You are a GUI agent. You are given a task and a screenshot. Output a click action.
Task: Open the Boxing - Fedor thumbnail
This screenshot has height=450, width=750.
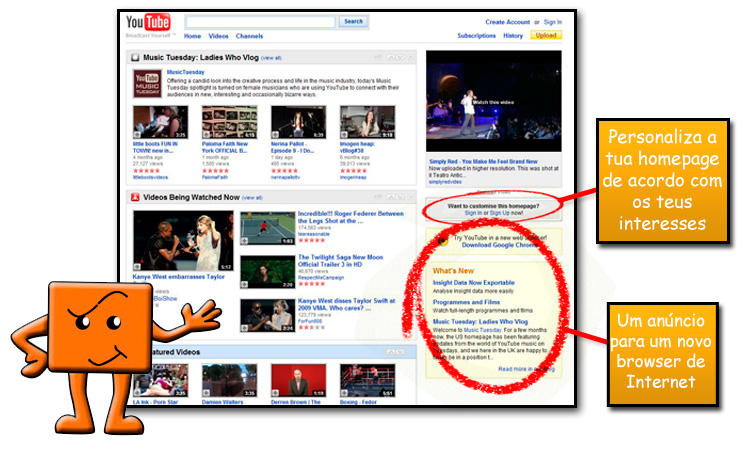(x=367, y=380)
